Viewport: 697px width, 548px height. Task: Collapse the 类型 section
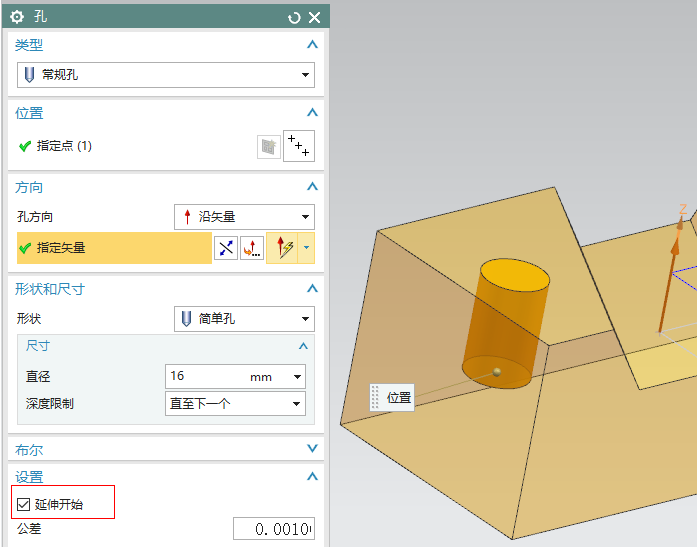[x=312, y=44]
